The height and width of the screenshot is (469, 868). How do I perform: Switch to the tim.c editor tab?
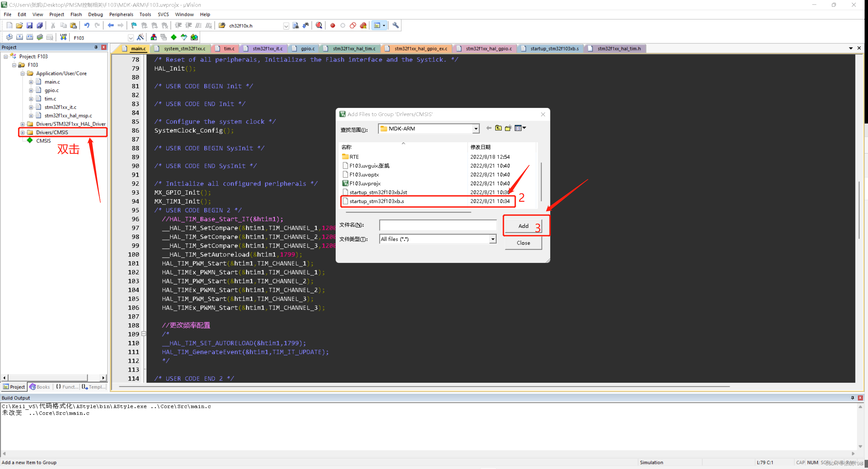click(226, 49)
